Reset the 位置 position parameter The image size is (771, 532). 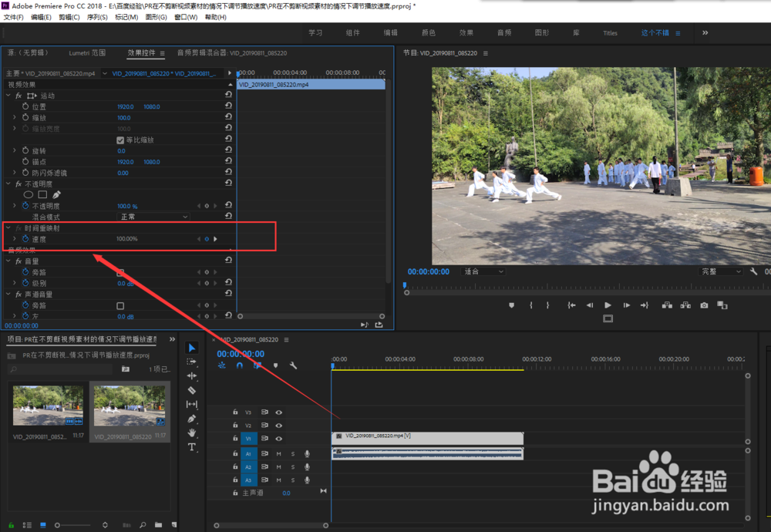coord(229,106)
